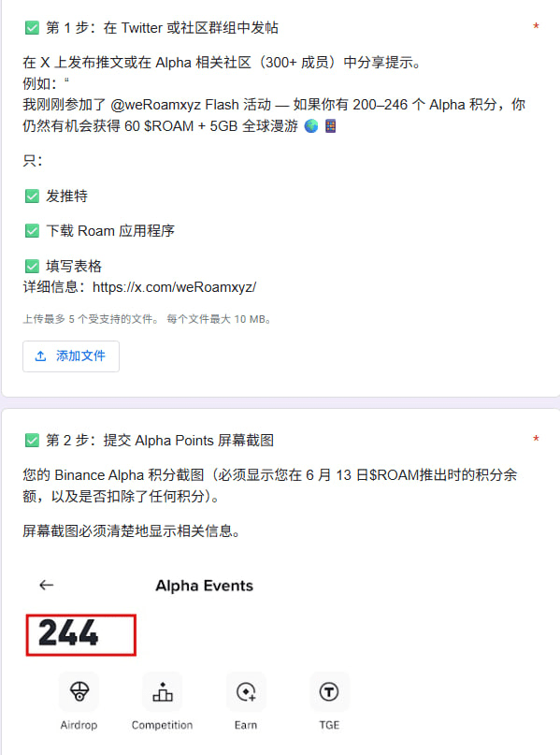Image resolution: width=560 pixels, height=755 pixels.
Task: Click the green check beside 下载 Roam 应用程序
Action: [x=32, y=231]
